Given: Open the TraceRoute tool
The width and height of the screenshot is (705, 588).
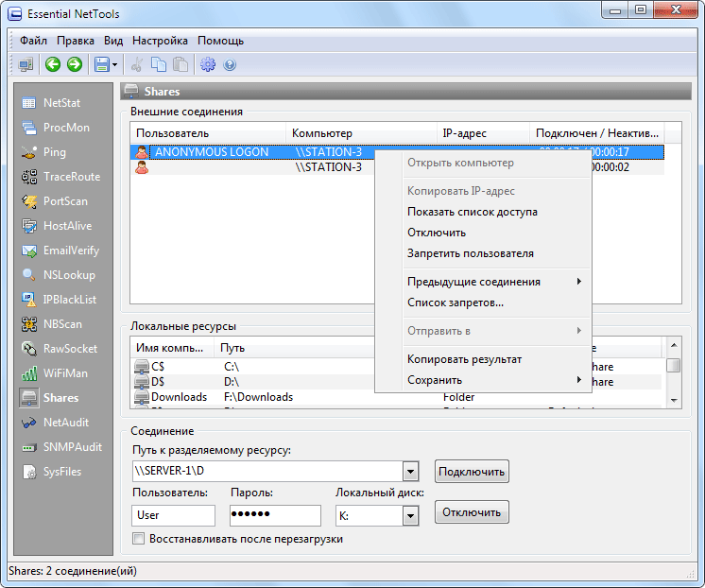Looking at the screenshot, I should click(62, 177).
